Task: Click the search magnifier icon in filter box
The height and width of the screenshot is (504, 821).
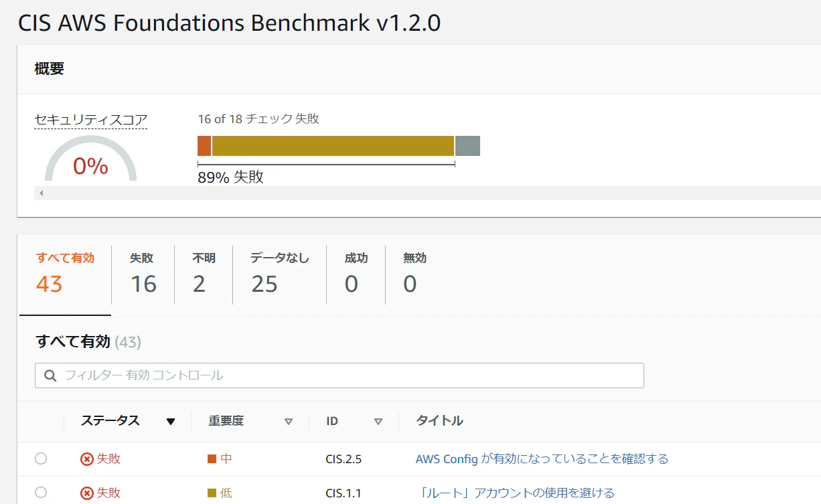Action: click(50, 375)
